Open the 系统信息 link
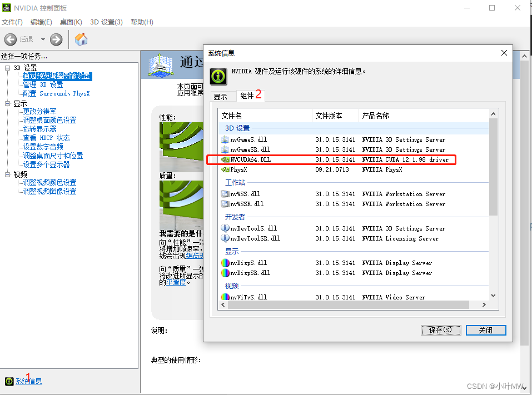The width and height of the screenshot is (532, 395). pyautogui.click(x=29, y=381)
